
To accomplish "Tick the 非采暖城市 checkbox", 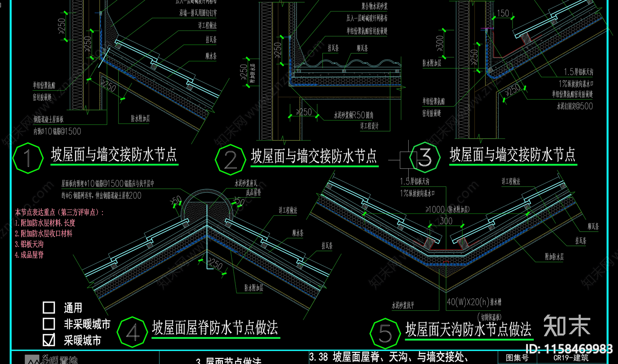I will [x=49, y=324].
